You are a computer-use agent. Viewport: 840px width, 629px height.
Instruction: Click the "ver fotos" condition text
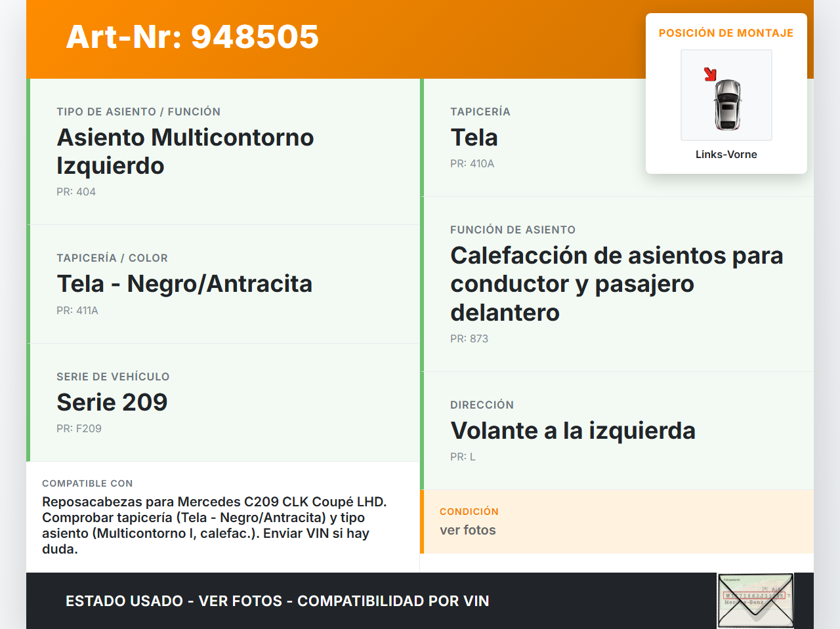click(468, 530)
